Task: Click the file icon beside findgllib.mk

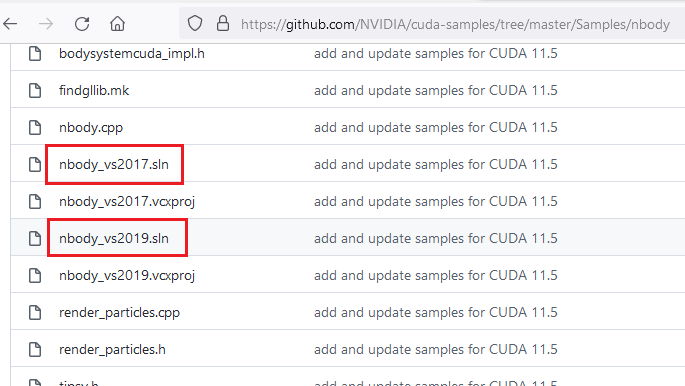Action: (35, 90)
